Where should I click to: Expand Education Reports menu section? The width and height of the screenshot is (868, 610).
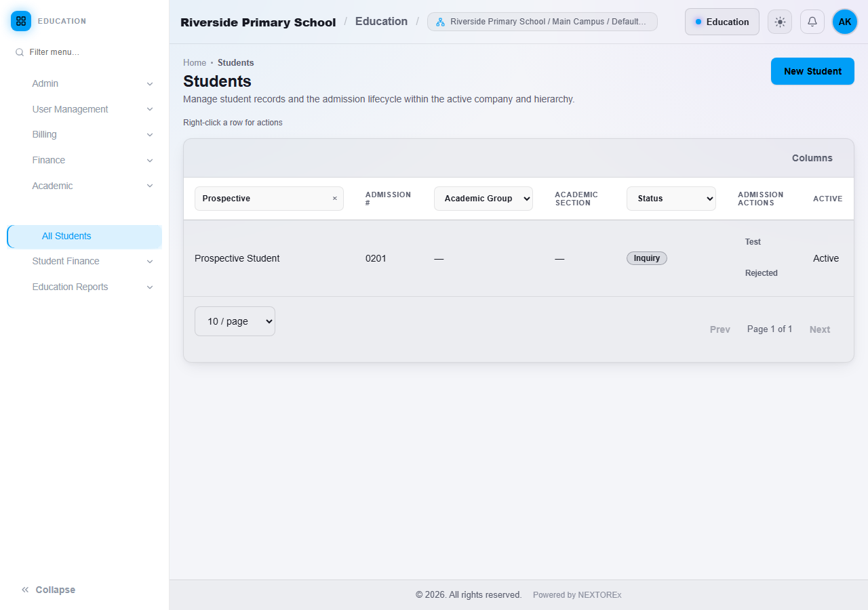tap(93, 287)
